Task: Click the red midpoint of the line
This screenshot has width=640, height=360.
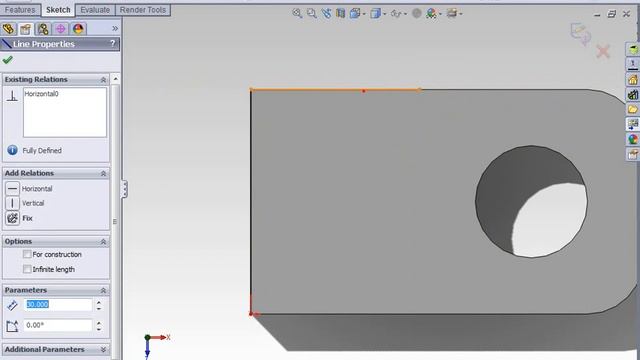Action: (363, 91)
